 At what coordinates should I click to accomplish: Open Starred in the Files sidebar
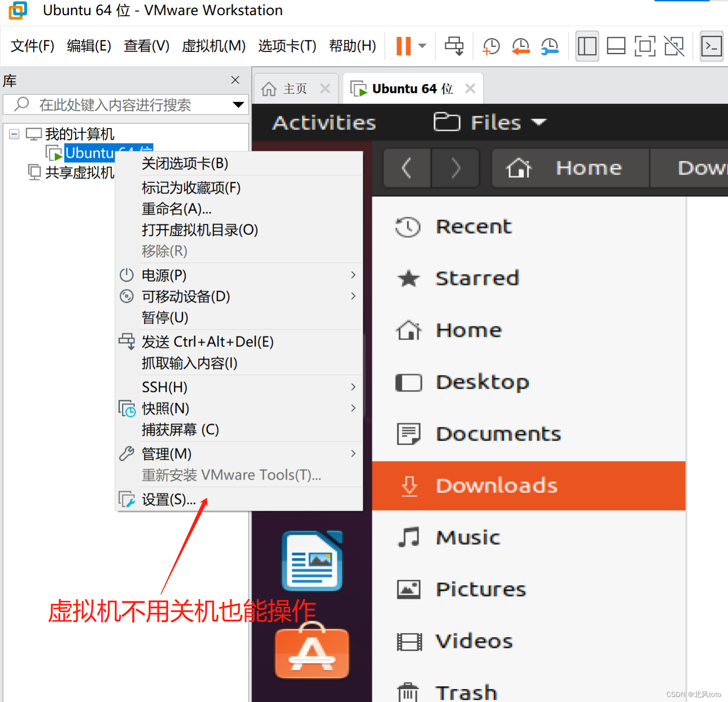click(x=529, y=278)
